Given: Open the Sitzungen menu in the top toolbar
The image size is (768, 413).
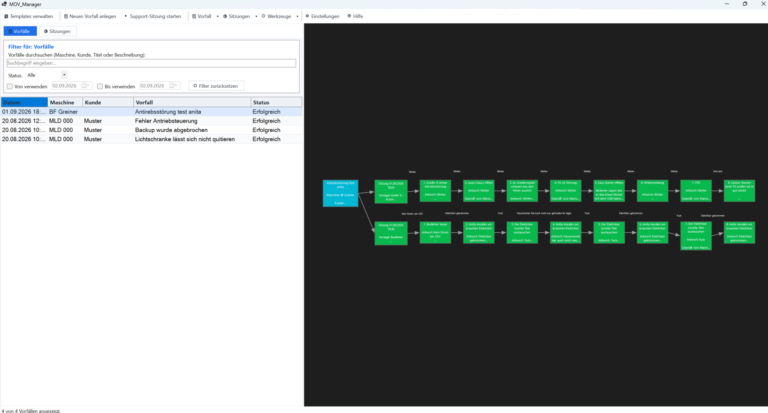Looking at the screenshot, I should click(236, 16).
